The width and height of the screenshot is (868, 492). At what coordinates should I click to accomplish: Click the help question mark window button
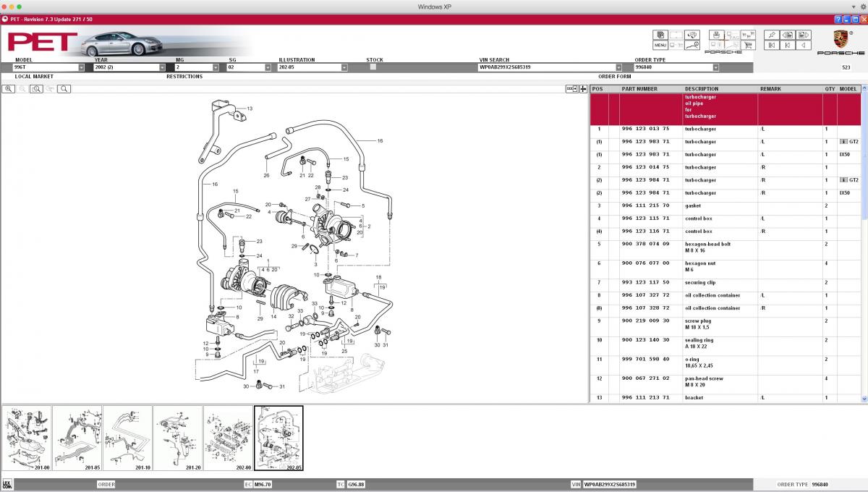(x=838, y=20)
